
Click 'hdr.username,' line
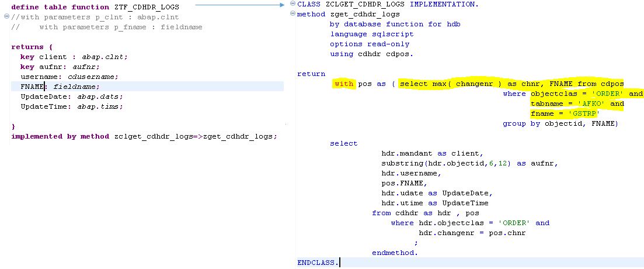click(x=412, y=173)
